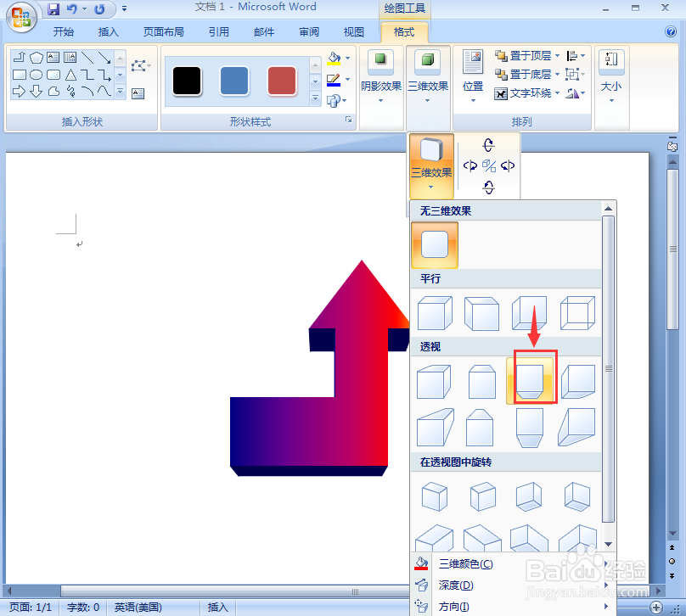Open the align objects dropdown
Image resolution: width=686 pixels, height=616 pixels.
[x=576, y=55]
